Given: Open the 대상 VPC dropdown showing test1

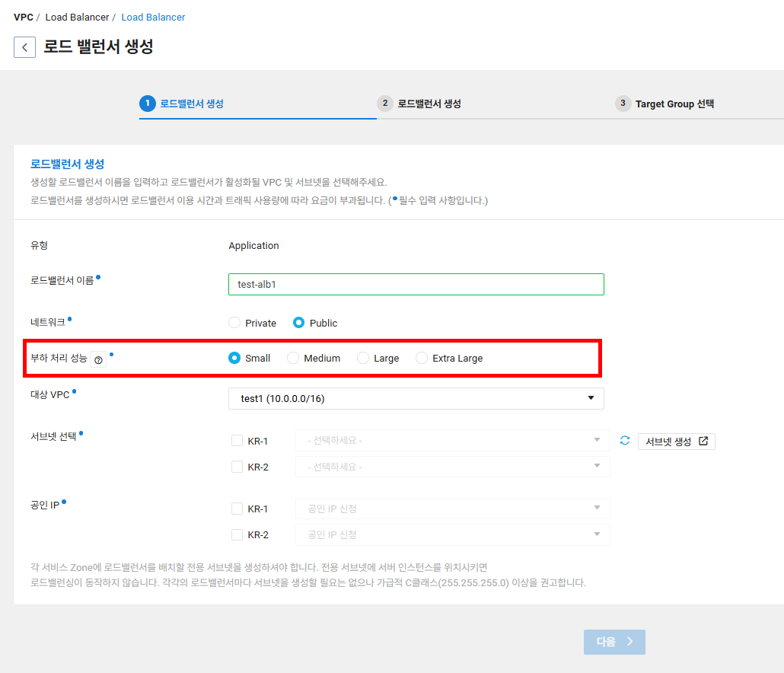Looking at the screenshot, I should [x=416, y=398].
